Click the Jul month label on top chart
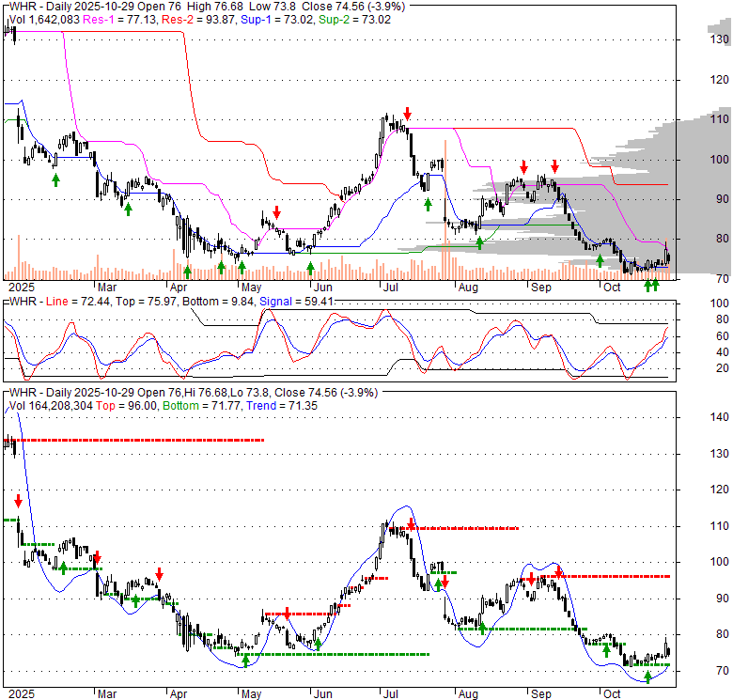733x700 pixels. (390, 287)
